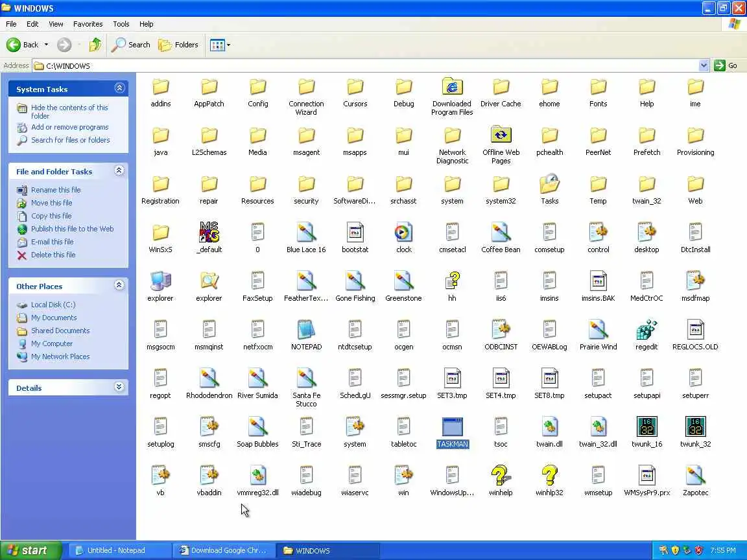
Task: Click the system tray clock
Action: 723,550
